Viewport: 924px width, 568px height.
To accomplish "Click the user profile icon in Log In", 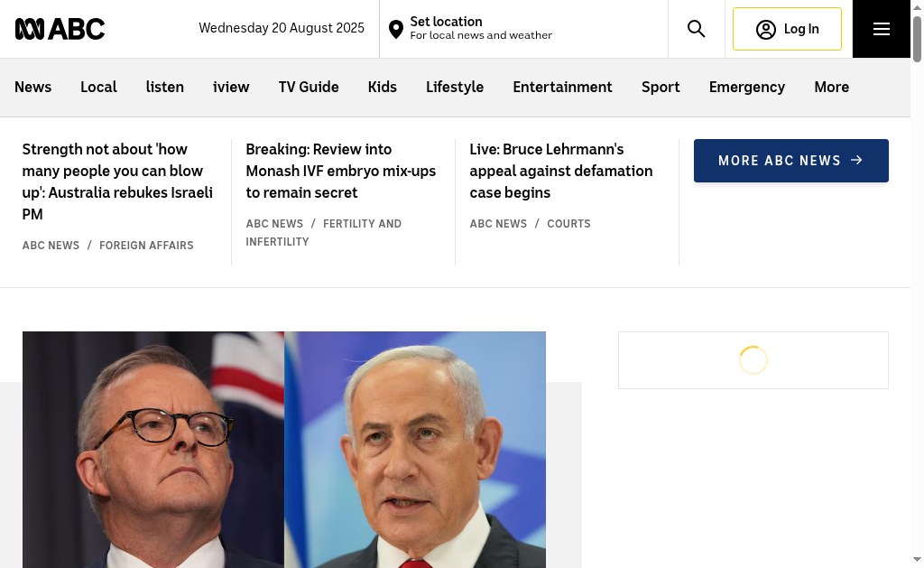I will [x=765, y=30].
